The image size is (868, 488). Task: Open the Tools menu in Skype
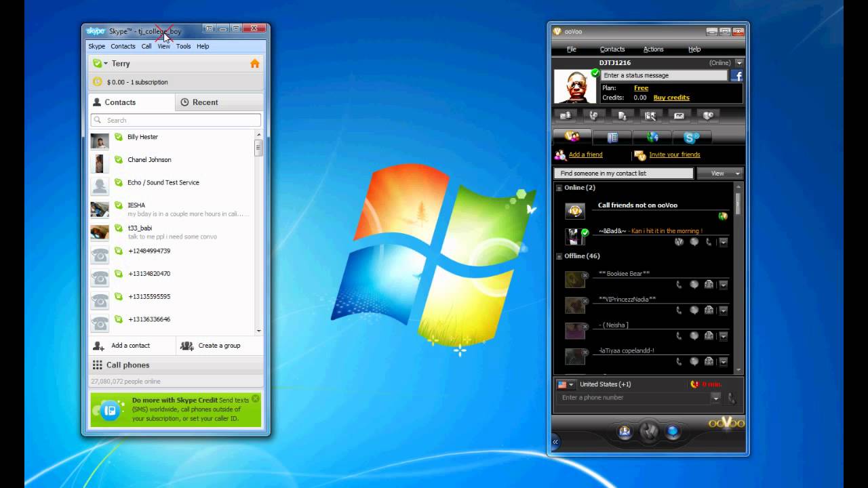point(184,46)
